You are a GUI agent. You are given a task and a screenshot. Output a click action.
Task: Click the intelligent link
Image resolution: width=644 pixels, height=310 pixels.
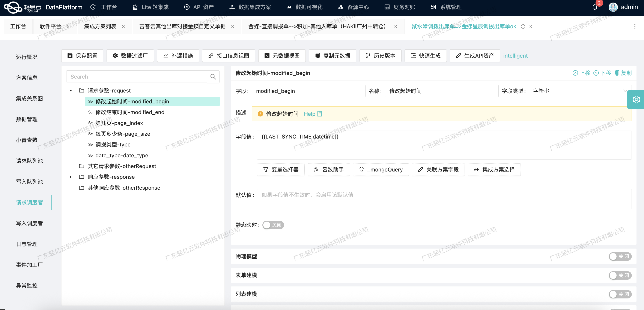pos(515,55)
